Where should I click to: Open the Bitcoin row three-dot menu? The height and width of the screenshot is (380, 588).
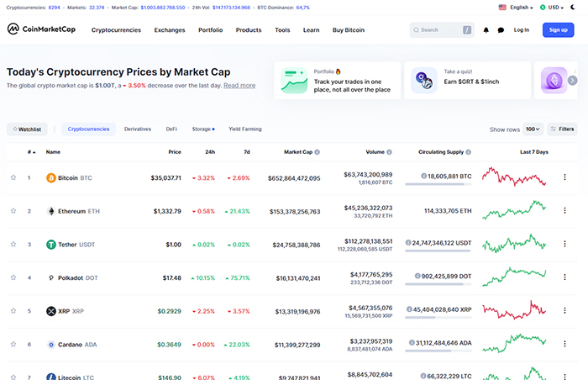(564, 177)
